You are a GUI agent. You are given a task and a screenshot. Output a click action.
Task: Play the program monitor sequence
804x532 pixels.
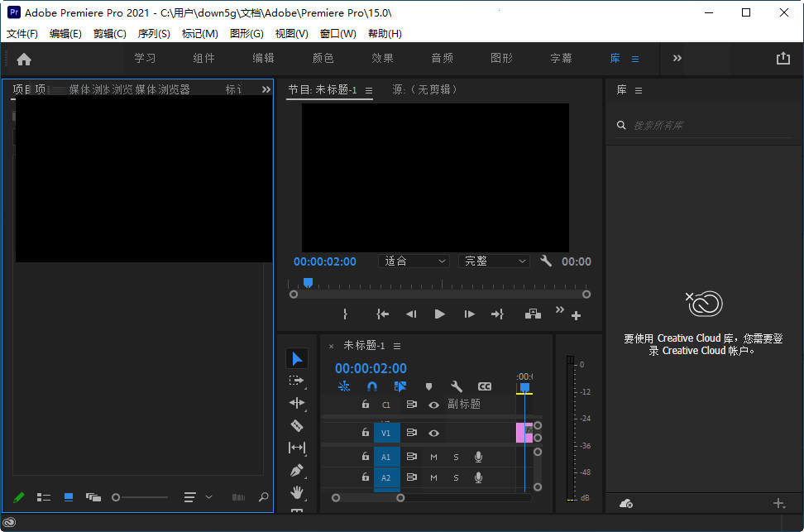tap(439, 314)
